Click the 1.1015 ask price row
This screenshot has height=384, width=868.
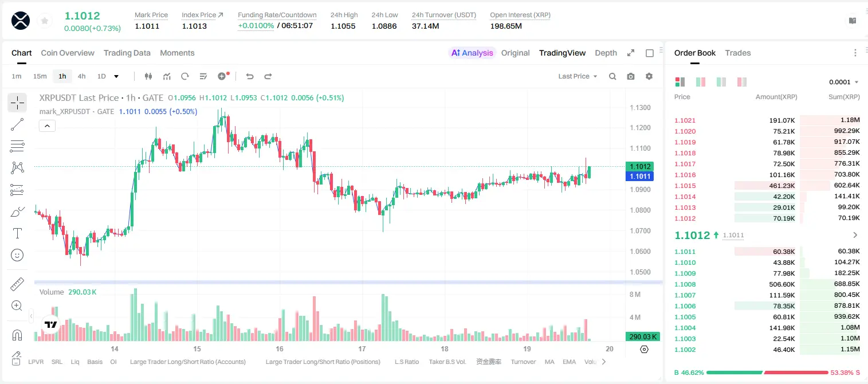pos(767,186)
